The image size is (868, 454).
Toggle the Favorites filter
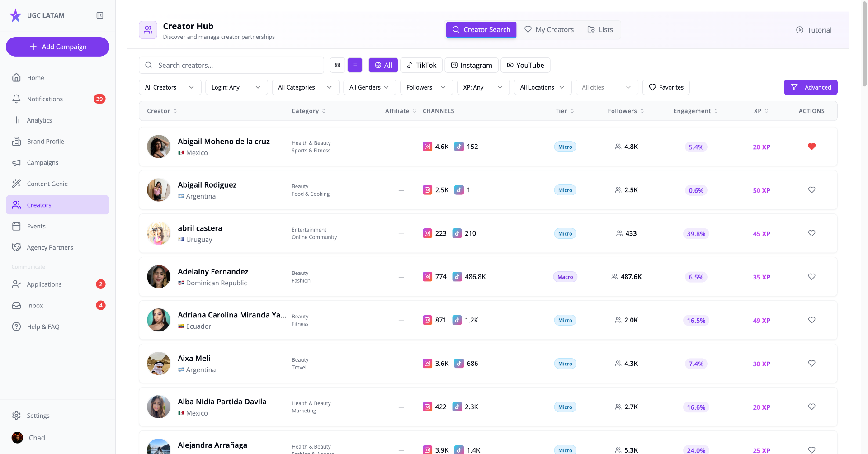666,87
